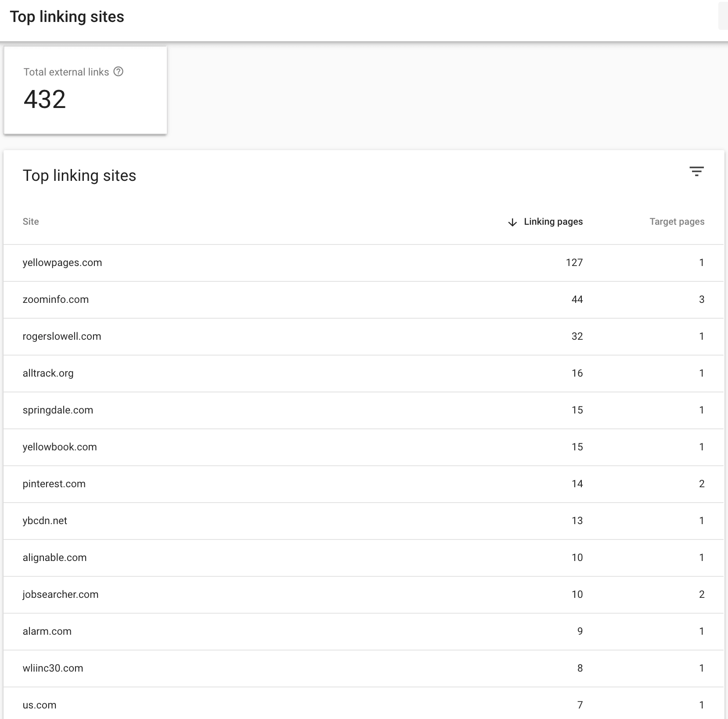Sort by Linking pages column header
Image resolution: width=728 pixels, height=719 pixels.
click(553, 222)
